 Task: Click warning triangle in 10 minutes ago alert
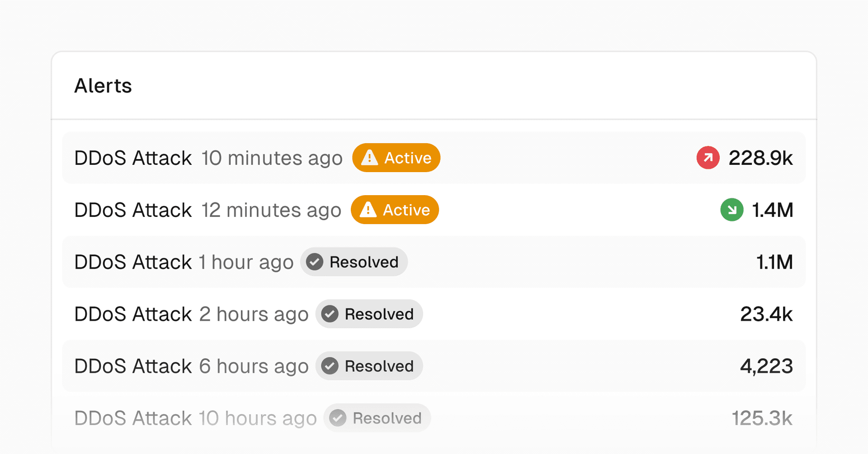369,158
